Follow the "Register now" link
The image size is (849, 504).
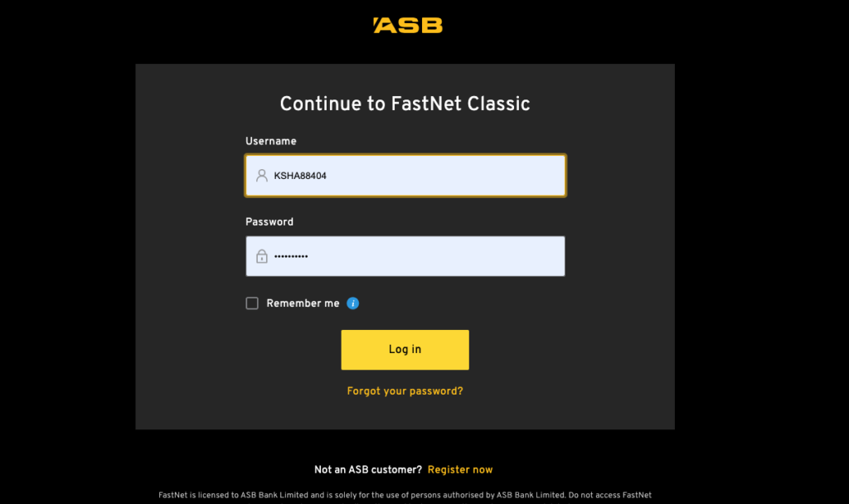(460, 470)
